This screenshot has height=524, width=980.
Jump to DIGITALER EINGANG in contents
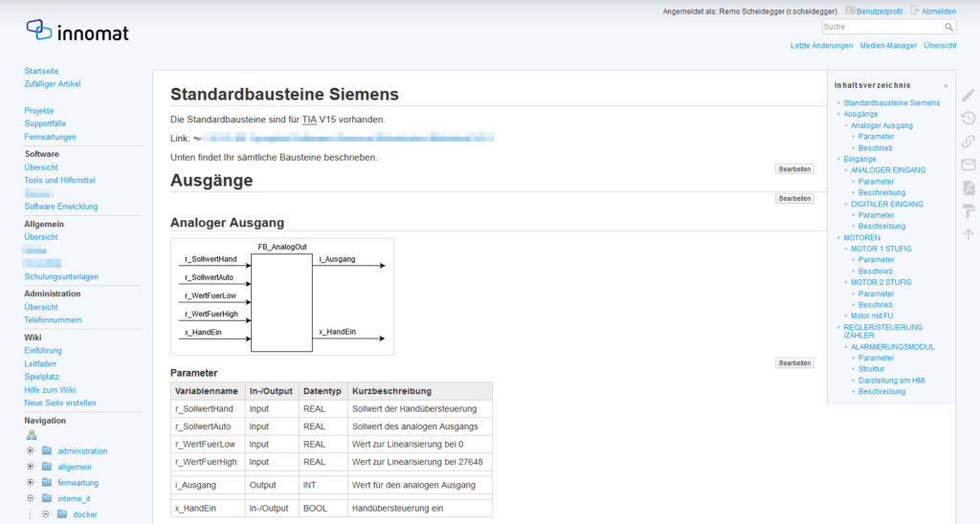click(887, 205)
